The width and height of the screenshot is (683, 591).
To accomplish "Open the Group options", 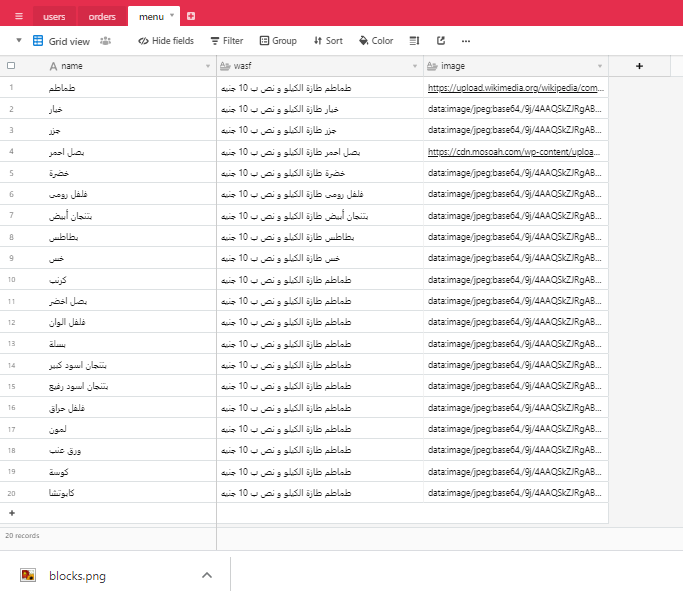I will pyautogui.click(x=278, y=41).
